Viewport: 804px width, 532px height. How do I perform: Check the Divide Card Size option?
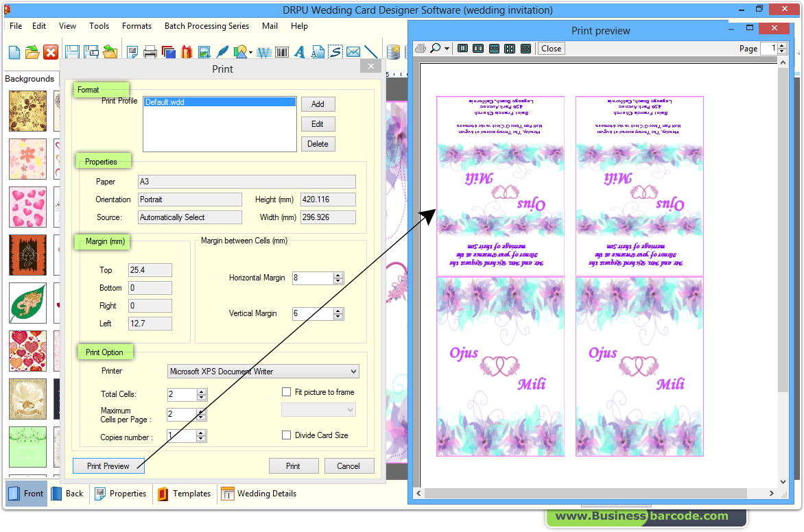click(x=286, y=434)
